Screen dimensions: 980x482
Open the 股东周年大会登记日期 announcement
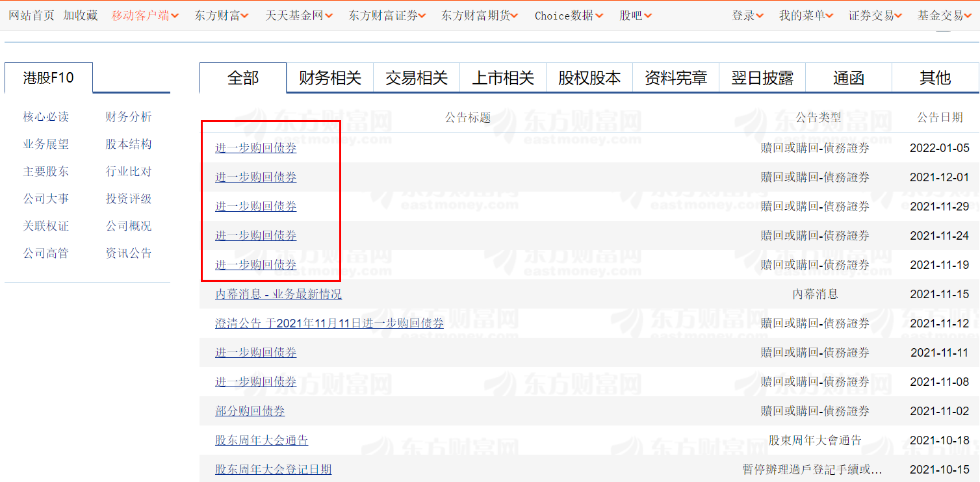tap(274, 470)
